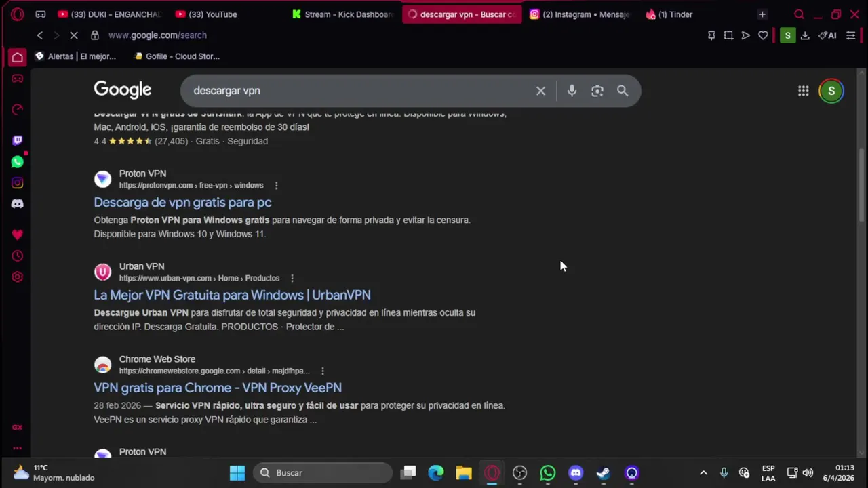The width and height of the screenshot is (868, 488).
Task: Switch to DUKI - ENGANCHA YouTube tab
Action: 108,14
